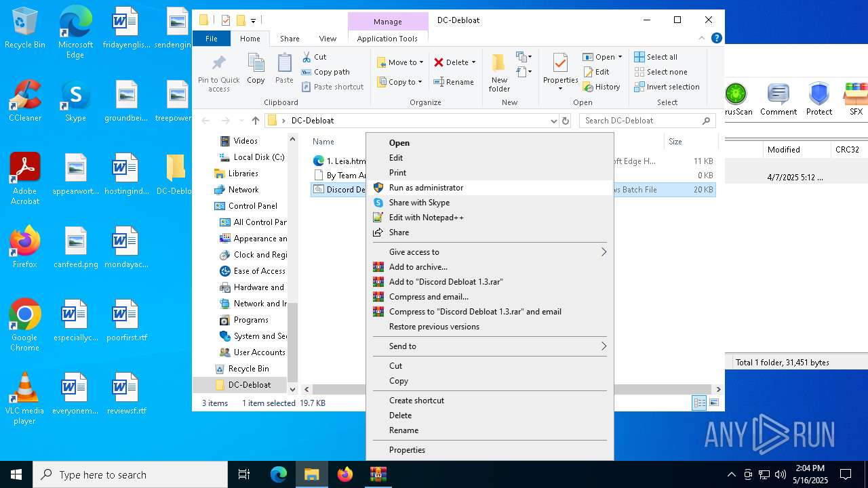
Task: Click Paste shortcut in the ribbon
Action: pyautogui.click(x=333, y=87)
